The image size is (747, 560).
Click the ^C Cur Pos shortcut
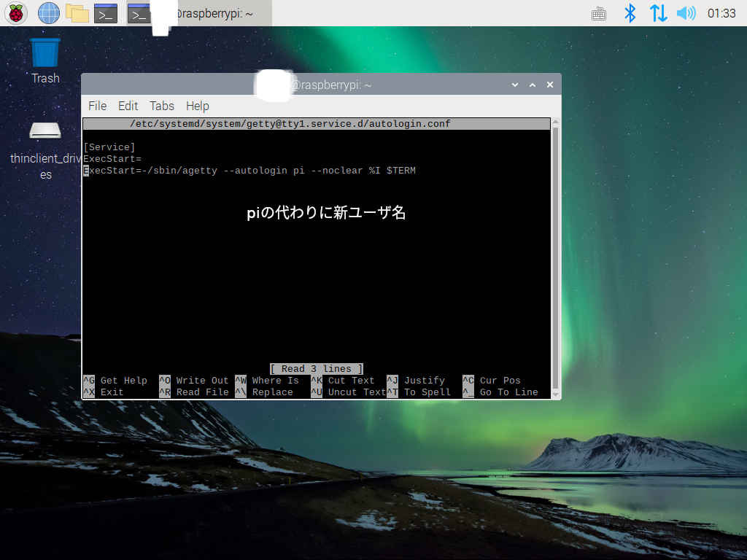pyautogui.click(x=492, y=381)
